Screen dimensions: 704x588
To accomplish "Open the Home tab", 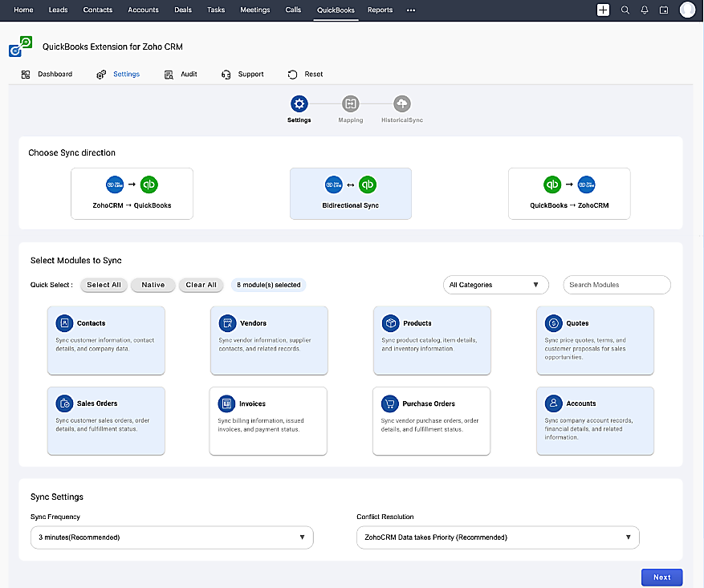I will (x=23, y=10).
